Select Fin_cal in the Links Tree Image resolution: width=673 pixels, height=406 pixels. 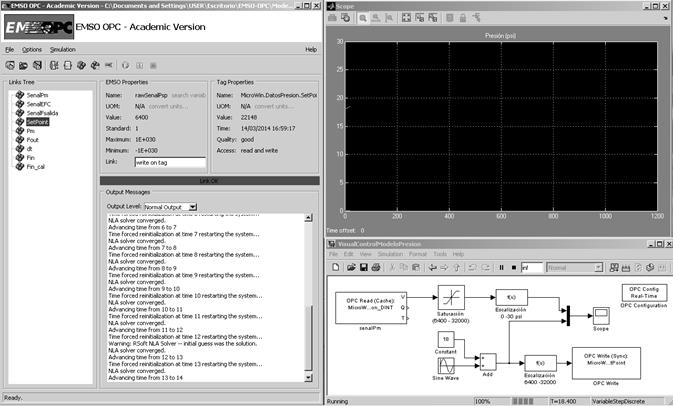(x=36, y=166)
